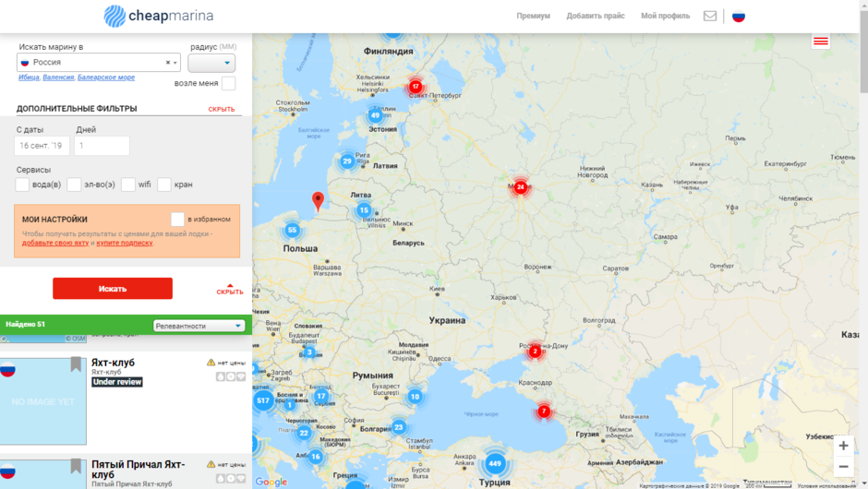Zoom out the map with minus button

[843, 467]
